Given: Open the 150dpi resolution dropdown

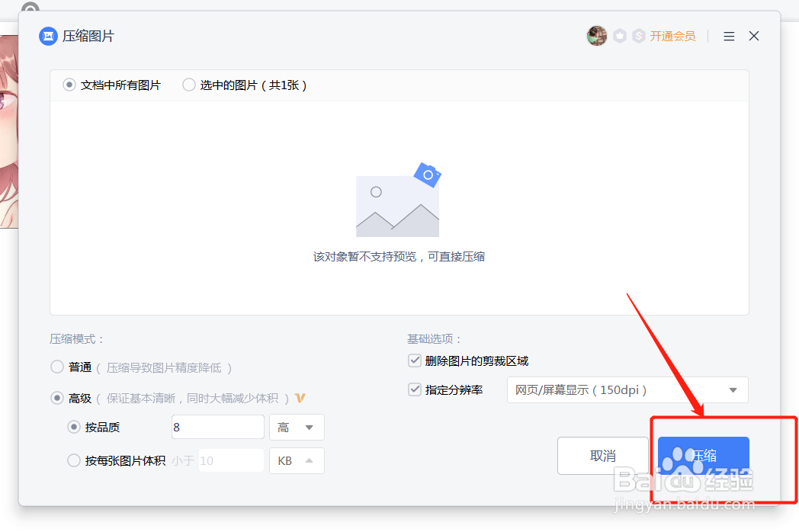Looking at the screenshot, I should pos(627,389).
